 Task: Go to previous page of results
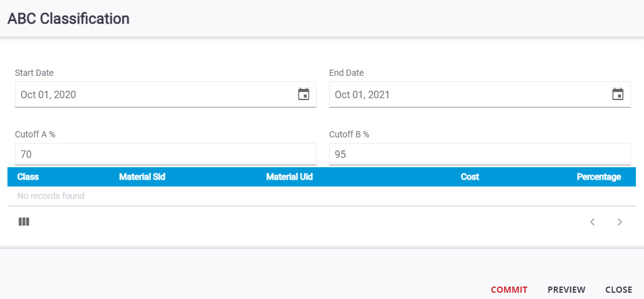592,222
